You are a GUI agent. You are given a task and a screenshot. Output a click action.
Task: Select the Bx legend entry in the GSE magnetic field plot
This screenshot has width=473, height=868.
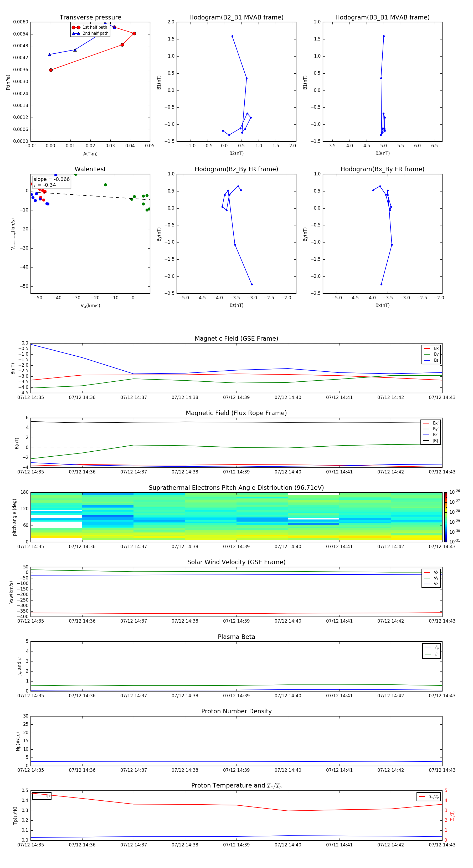click(431, 349)
